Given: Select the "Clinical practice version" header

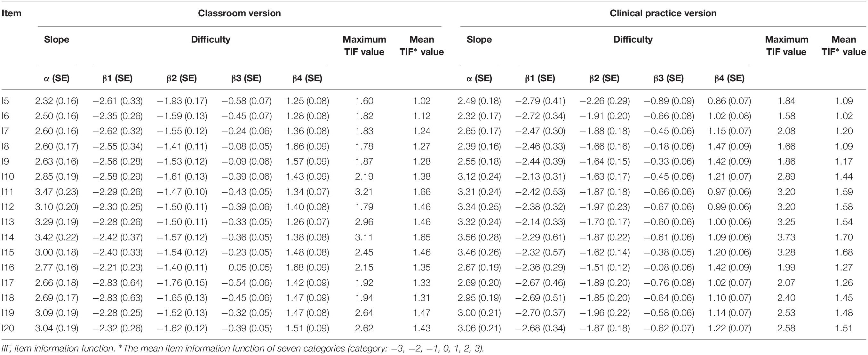Looking at the screenshot, I should pyautogui.click(x=663, y=13).
